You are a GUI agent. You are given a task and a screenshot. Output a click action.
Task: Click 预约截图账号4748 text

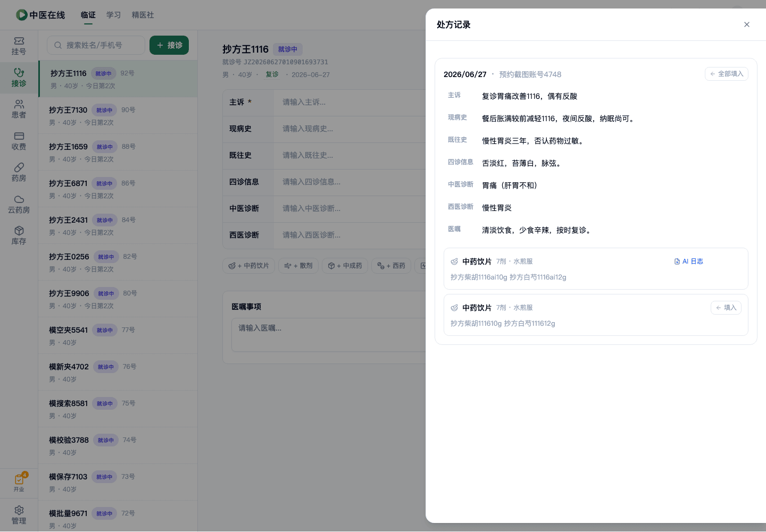[x=530, y=74]
